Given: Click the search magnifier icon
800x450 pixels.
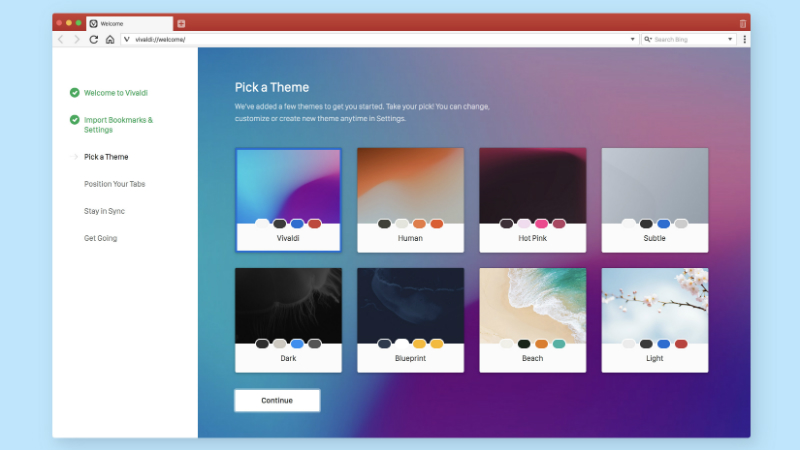Looking at the screenshot, I should (647, 39).
